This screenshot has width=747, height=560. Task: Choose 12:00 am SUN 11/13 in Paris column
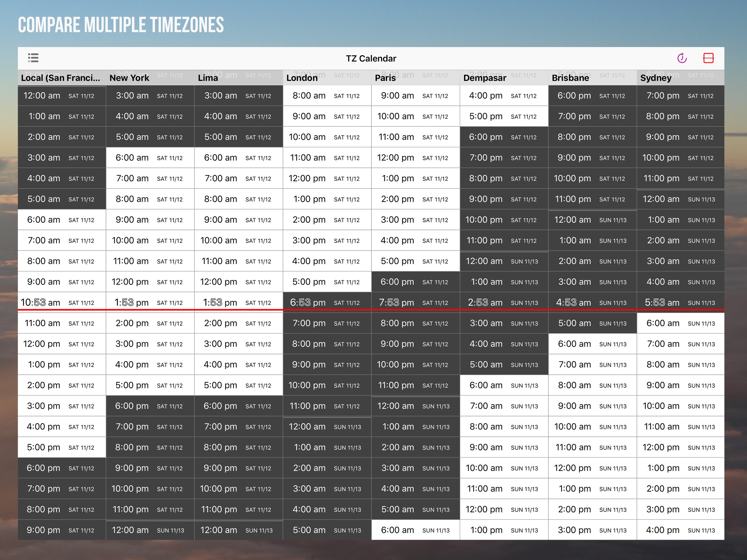[416, 406]
